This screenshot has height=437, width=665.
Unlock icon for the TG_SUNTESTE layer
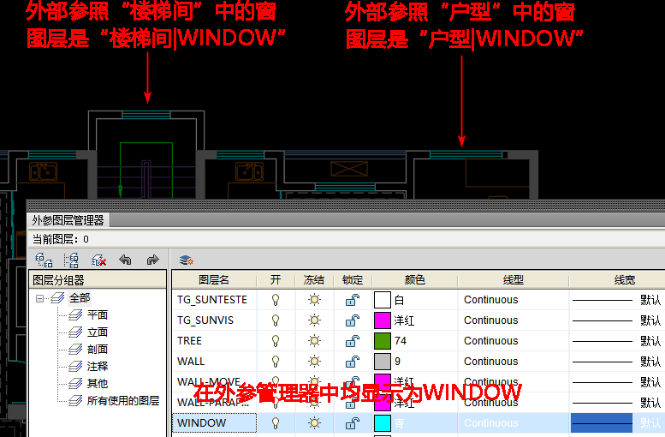[353, 299]
